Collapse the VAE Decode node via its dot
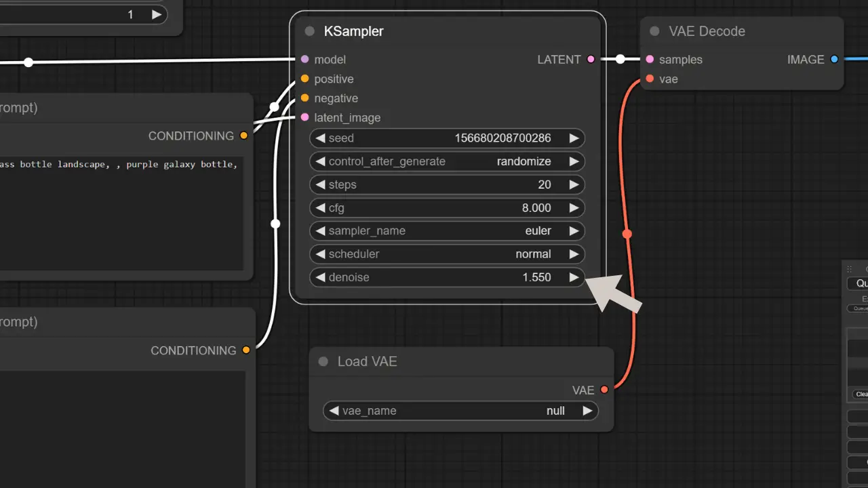 tap(654, 31)
